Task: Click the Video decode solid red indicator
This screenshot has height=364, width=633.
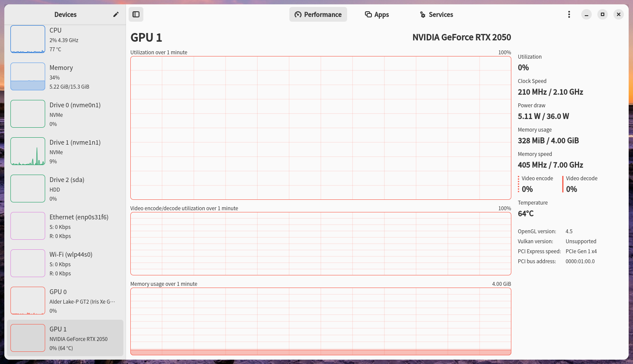Action: tap(563, 184)
